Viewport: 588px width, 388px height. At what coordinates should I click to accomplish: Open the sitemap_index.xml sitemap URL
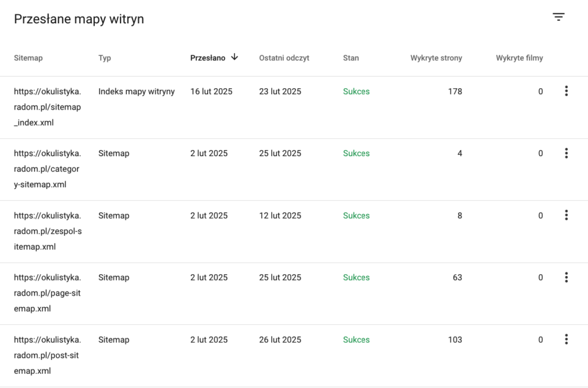[x=47, y=107]
